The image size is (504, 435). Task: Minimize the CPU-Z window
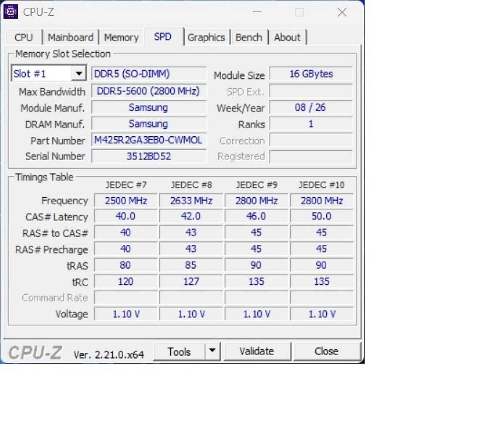click(x=257, y=12)
